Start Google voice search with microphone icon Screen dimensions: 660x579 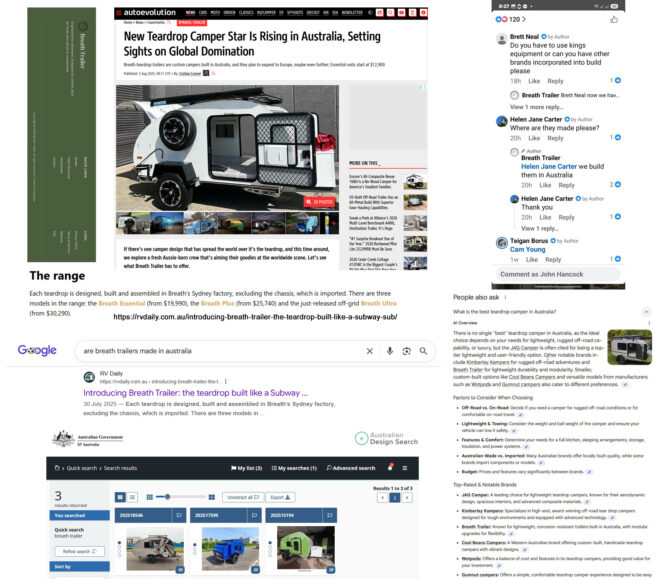click(390, 351)
